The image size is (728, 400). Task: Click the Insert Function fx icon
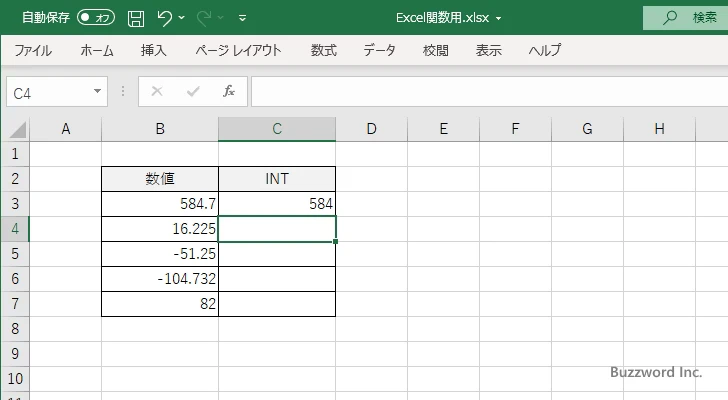pos(229,91)
